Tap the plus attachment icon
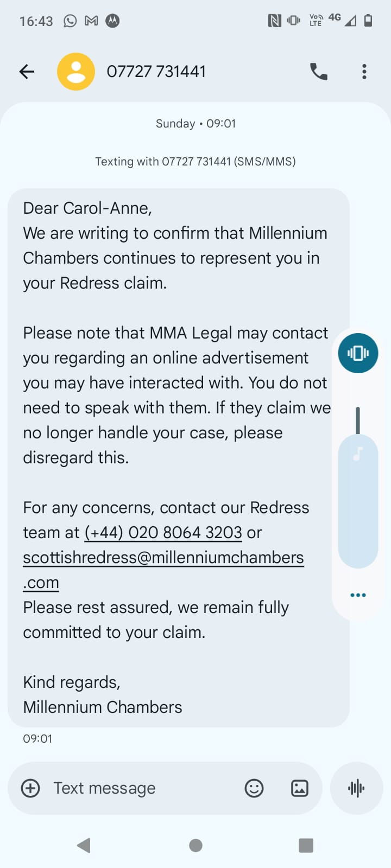The width and height of the screenshot is (391, 868). coord(30,788)
